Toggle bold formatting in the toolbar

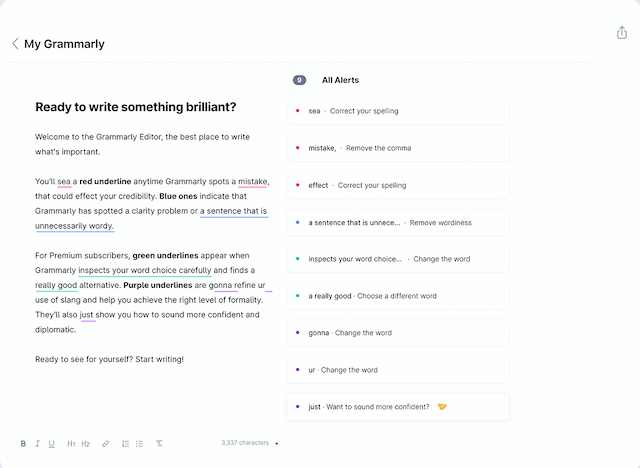pyautogui.click(x=23, y=443)
